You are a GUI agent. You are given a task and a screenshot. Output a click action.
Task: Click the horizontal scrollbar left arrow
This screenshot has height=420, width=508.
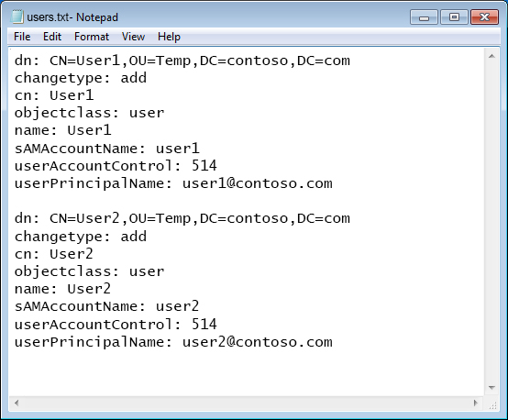tap(17, 403)
